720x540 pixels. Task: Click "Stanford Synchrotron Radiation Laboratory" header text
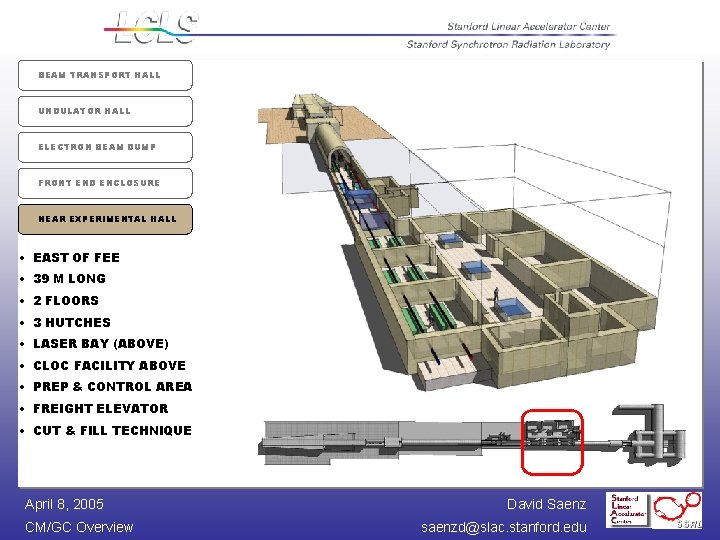(x=508, y=45)
